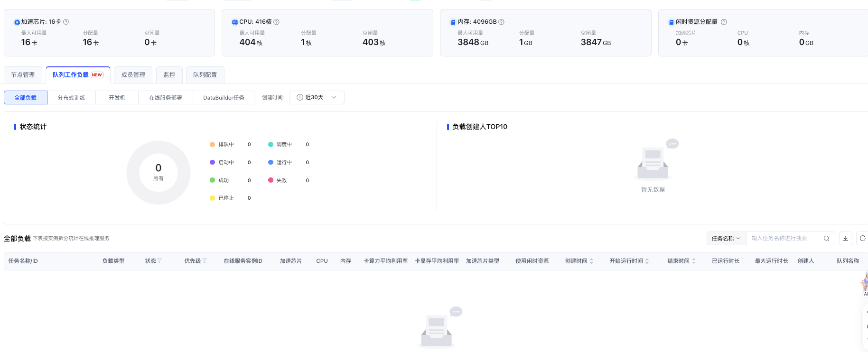Switch to the 节点管理 tab
Screen dimensions: 868x352
point(23,75)
